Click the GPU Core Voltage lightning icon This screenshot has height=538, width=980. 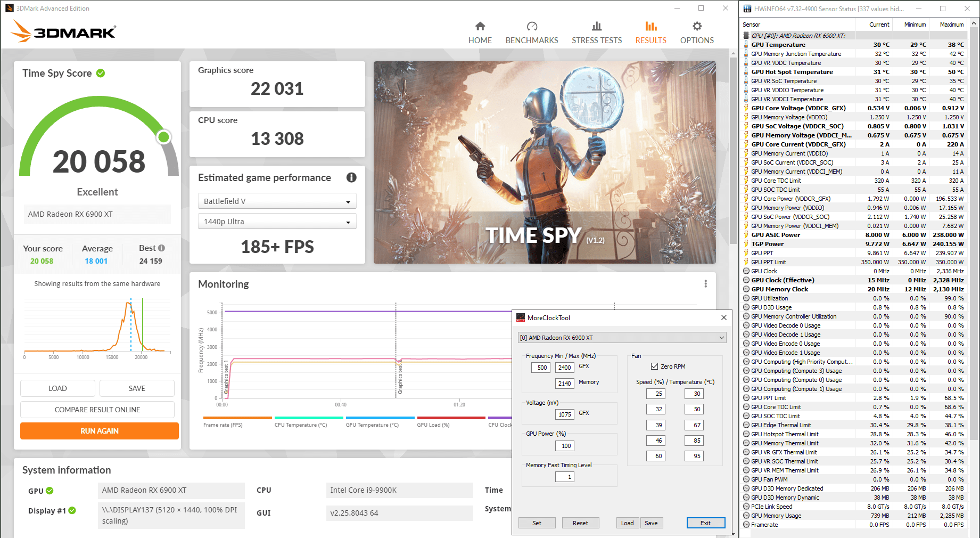click(x=746, y=108)
